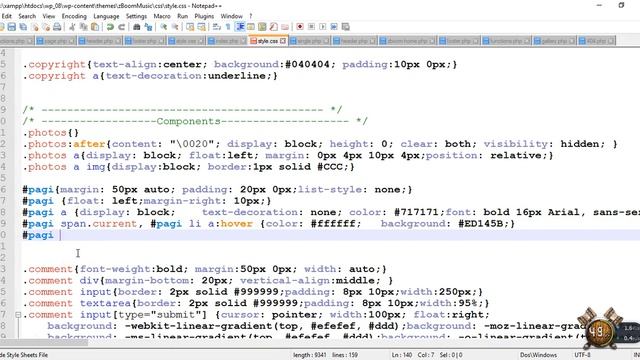Click the Ln : 140 status field
This screenshot has height=360, width=640.
pyautogui.click(x=402, y=355)
